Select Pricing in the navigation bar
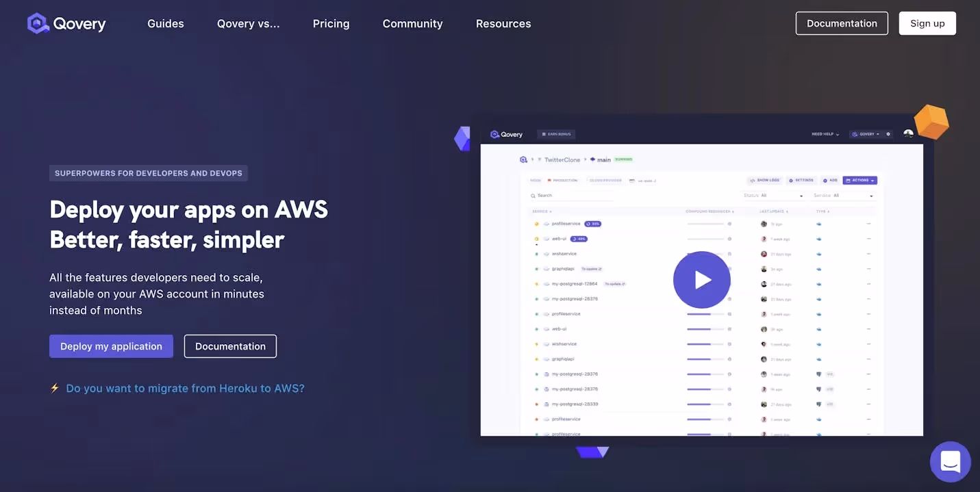Viewport: 980px width, 492px height. (331, 23)
